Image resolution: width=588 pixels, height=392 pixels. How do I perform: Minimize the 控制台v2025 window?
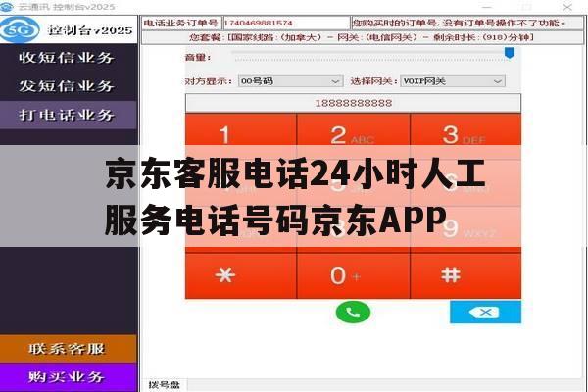pyautogui.click(x=487, y=7)
